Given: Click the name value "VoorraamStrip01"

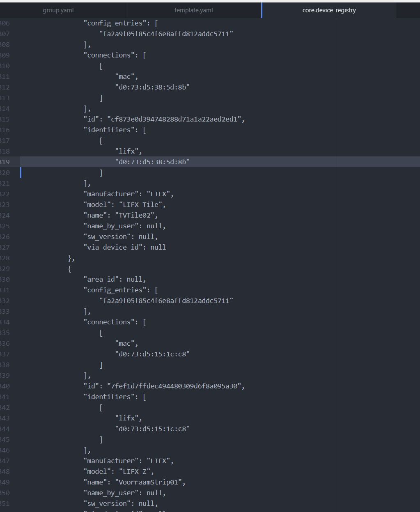Looking at the screenshot, I should [x=149, y=482].
